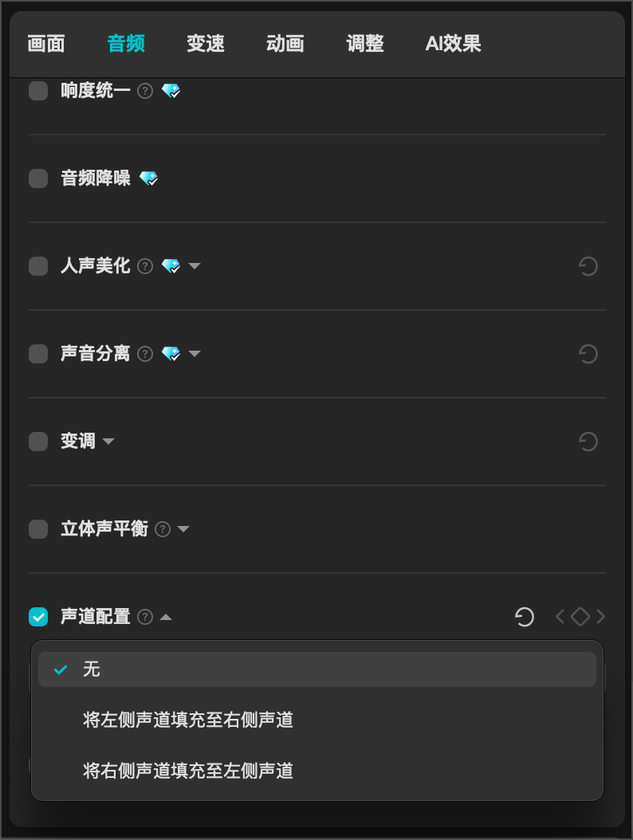
Task: Click the reset icon for 变调
Action: coord(588,442)
